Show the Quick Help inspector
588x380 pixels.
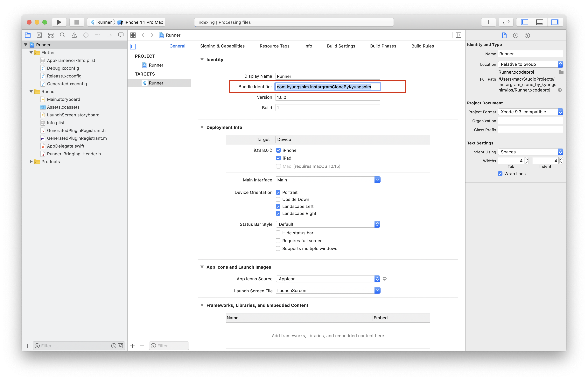527,35
